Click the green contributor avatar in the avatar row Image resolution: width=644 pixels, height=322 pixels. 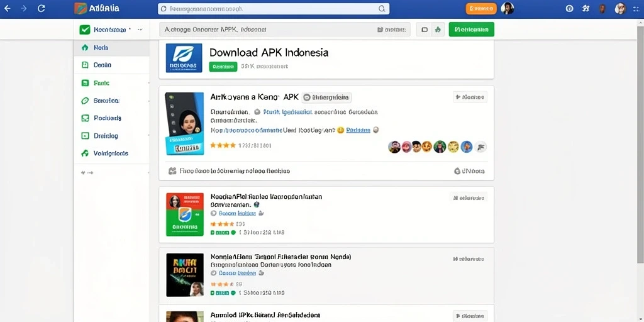tap(440, 147)
